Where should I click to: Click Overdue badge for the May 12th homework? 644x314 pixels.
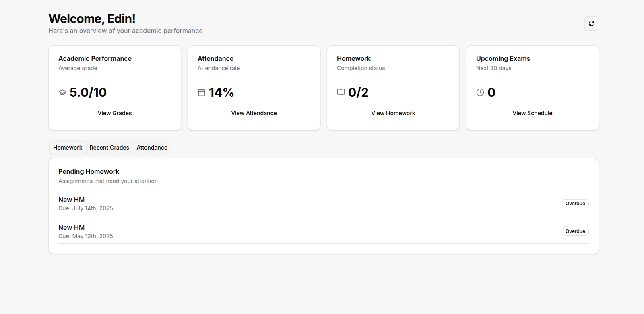pyautogui.click(x=575, y=231)
